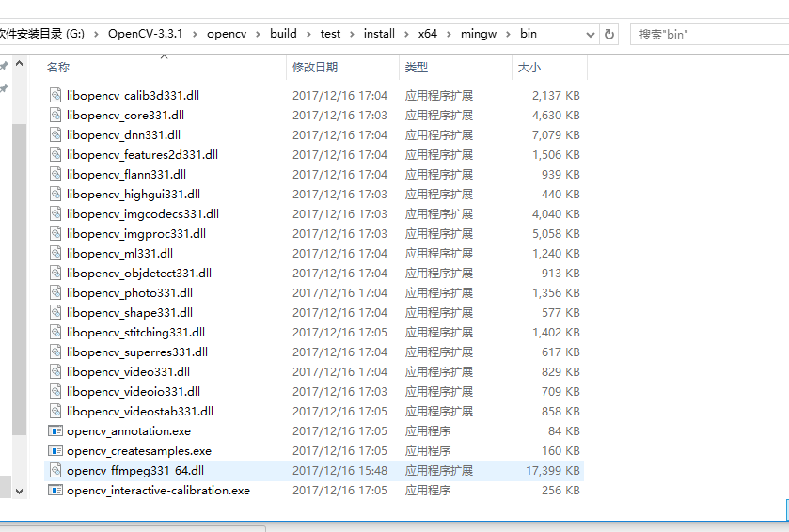Click the libopencv_video331.dll file icon
This screenshot has height=532, width=789.
tap(55, 371)
